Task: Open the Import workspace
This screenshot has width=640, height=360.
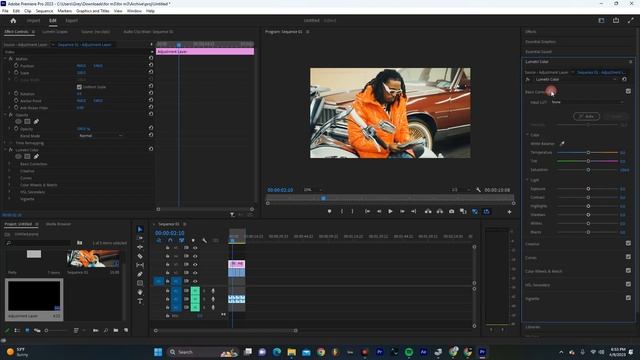Action: 33,20
